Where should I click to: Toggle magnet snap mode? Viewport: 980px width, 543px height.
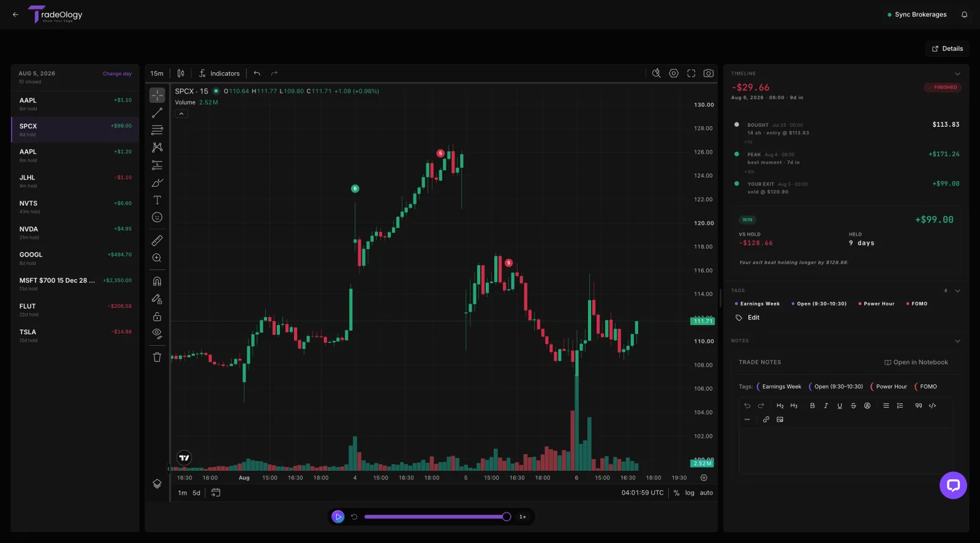[157, 282]
